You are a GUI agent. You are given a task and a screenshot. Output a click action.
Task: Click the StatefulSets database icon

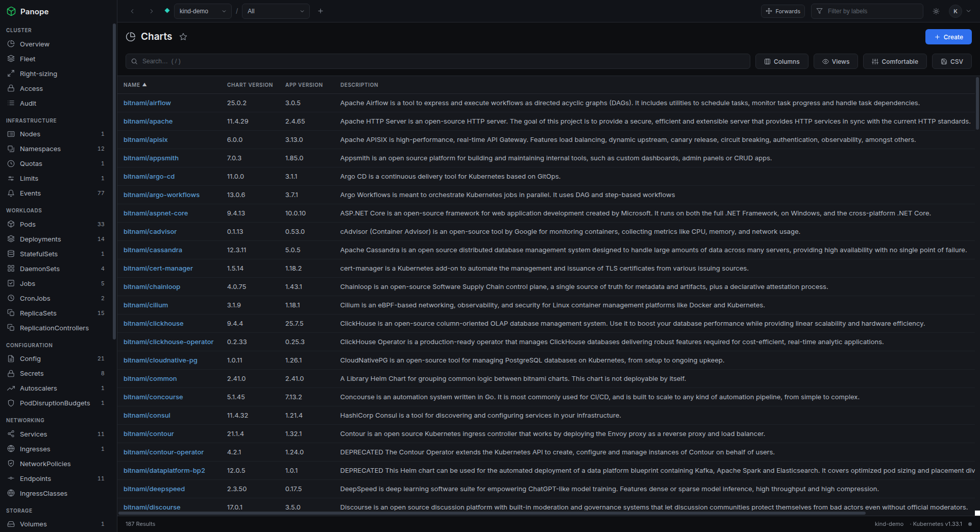(x=11, y=254)
